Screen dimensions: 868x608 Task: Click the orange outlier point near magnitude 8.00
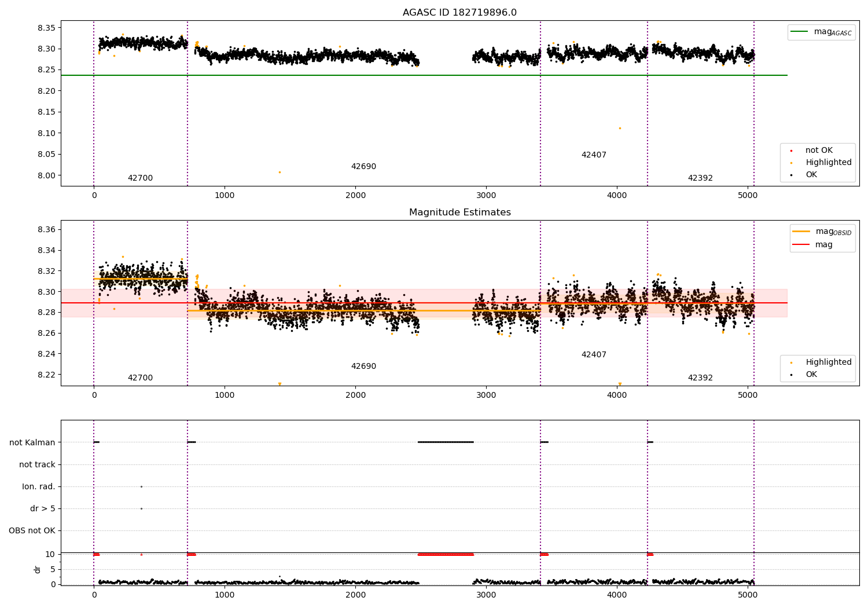[279, 172]
